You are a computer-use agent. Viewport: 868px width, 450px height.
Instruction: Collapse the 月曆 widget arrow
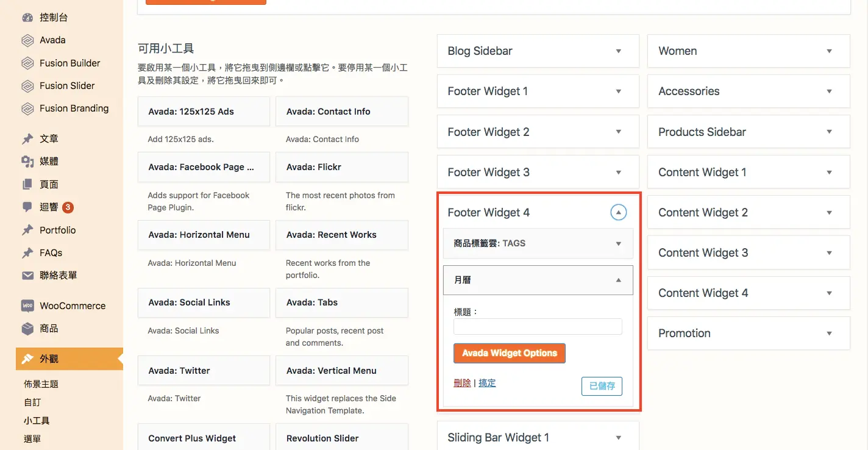[618, 280]
